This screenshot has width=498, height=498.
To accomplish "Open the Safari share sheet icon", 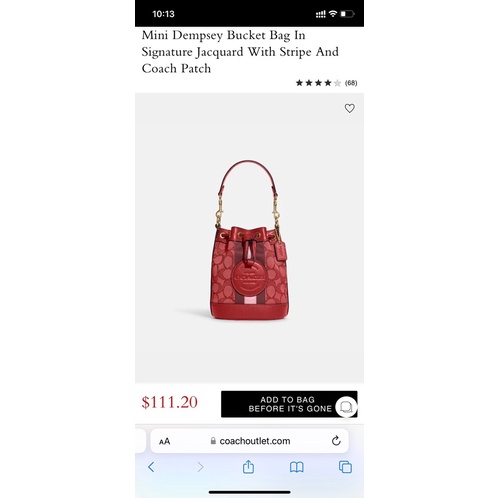I will (x=248, y=467).
